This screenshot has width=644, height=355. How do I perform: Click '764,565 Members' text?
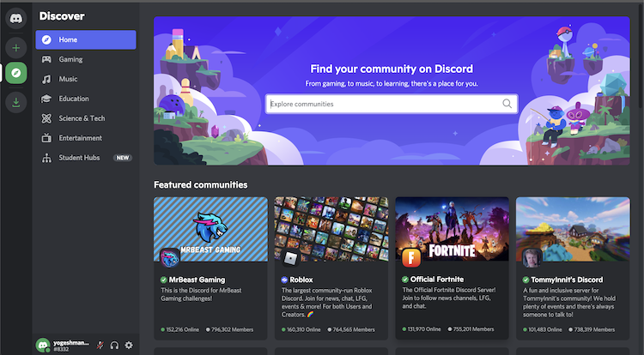354,329
